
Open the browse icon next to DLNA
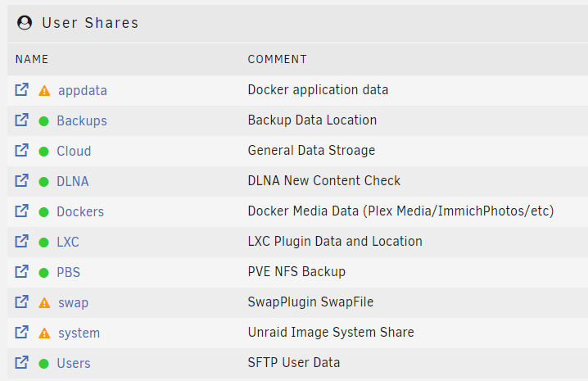(x=22, y=180)
